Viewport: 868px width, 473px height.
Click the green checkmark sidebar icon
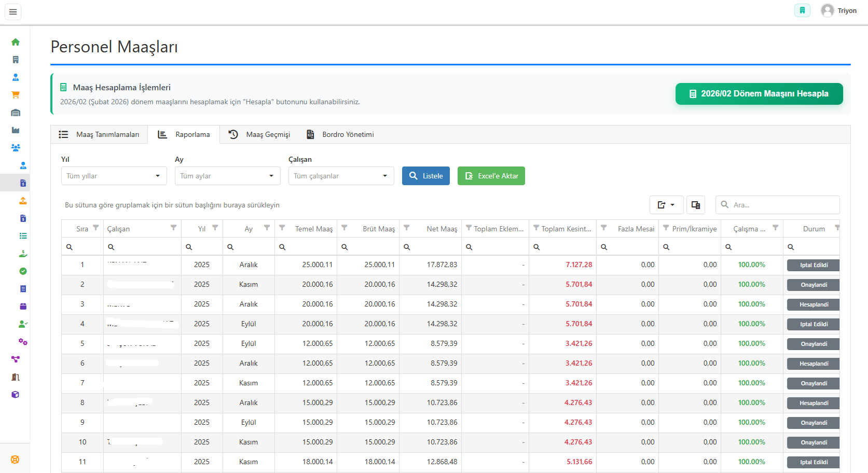point(23,271)
